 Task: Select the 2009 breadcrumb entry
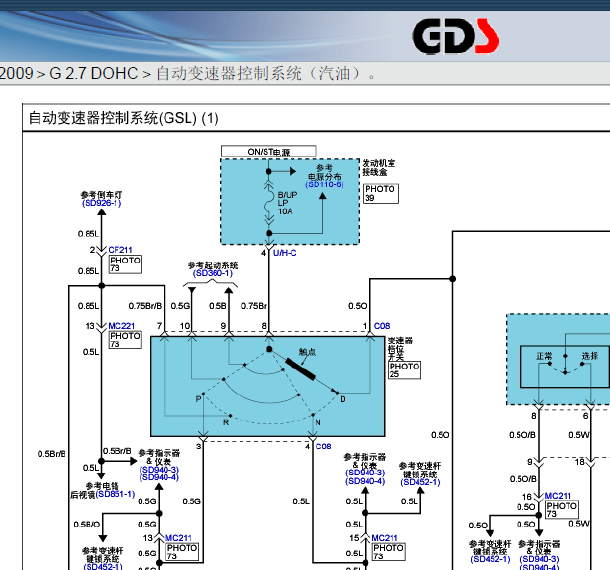pyautogui.click(x=16, y=73)
